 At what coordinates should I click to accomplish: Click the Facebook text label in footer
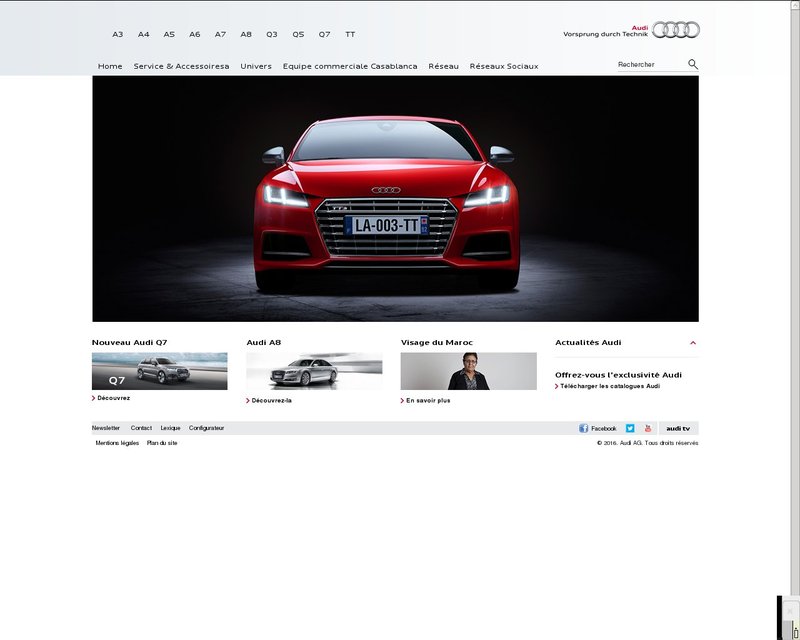pyautogui.click(x=604, y=429)
